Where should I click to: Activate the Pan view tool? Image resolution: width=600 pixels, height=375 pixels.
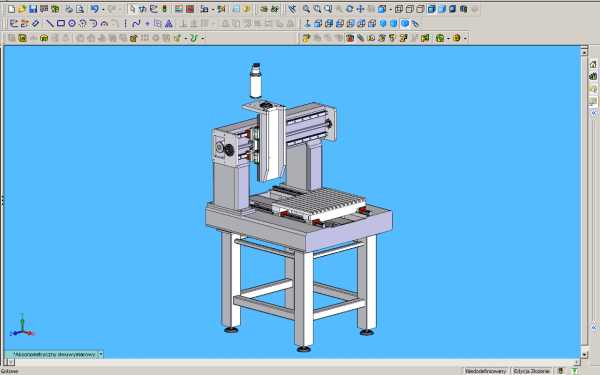[x=360, y=9]
